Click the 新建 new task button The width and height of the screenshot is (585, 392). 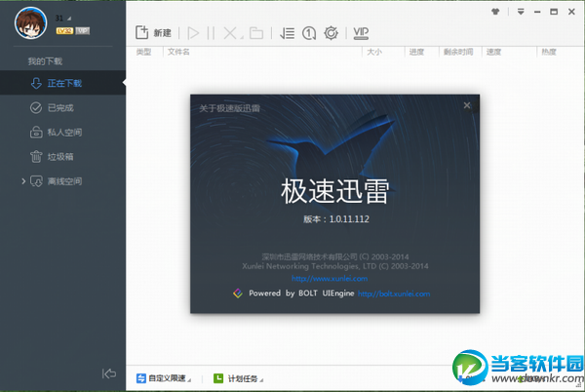(x=153, y=33)
